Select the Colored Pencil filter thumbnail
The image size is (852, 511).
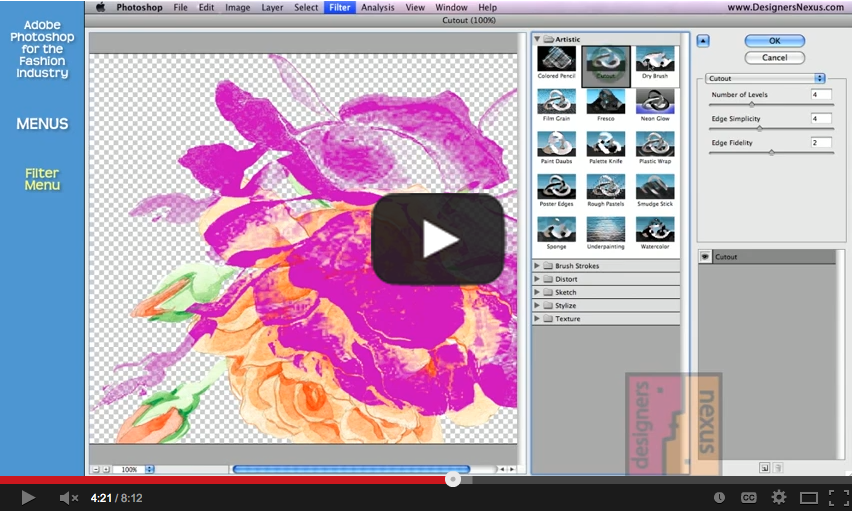point(556,59)
